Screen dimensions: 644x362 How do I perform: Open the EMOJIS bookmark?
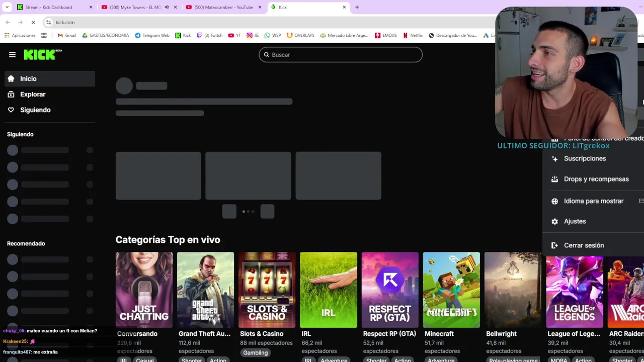click(385, 35)
